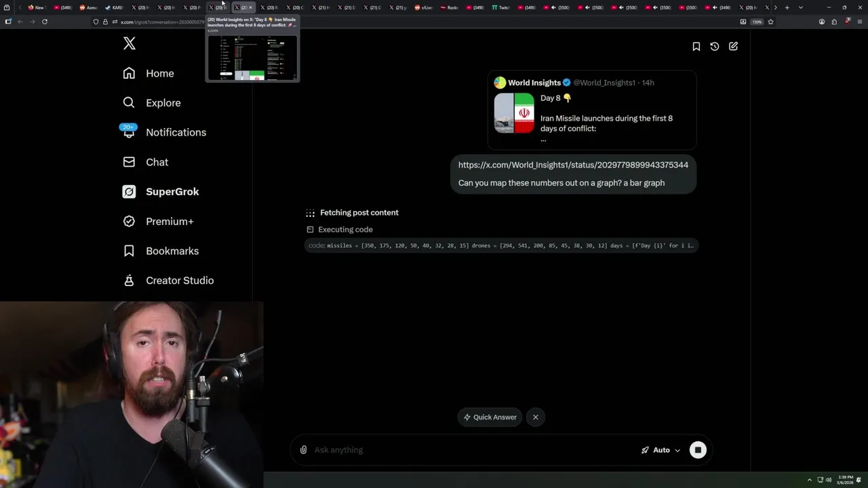Screen dimensions: 868x488
Task: Click the Bookmarks ribbon icon
Action: pyautogui.click(x=129, y=251)
